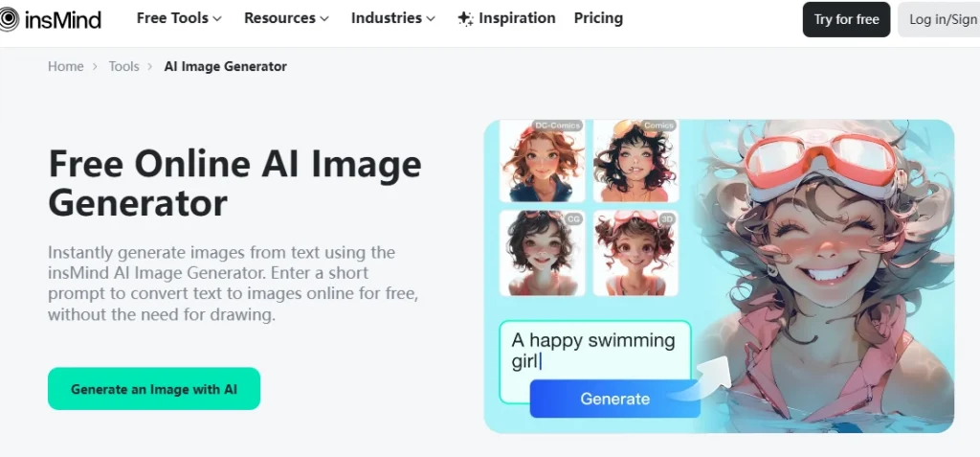The image size is (980, 457).
Task: Open the Resources dropdown menu
Action: coord(286,19)
